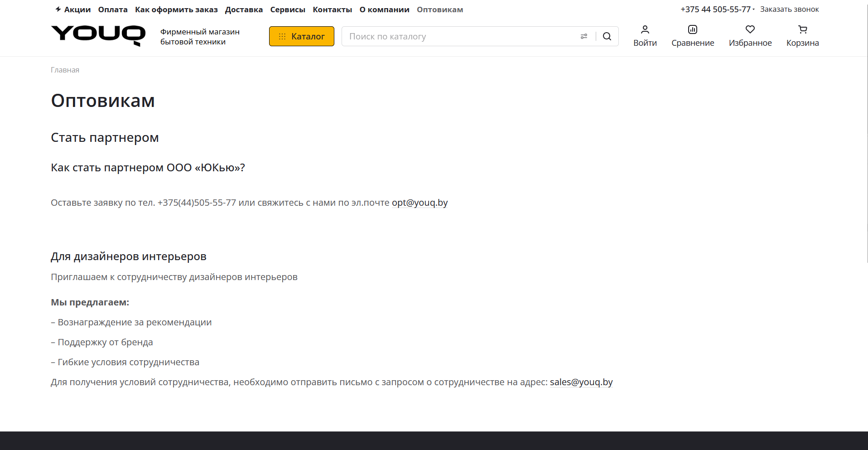Screen dimensions: 868x450
Task: Open О компании page
Action: [x=384, y=9]
